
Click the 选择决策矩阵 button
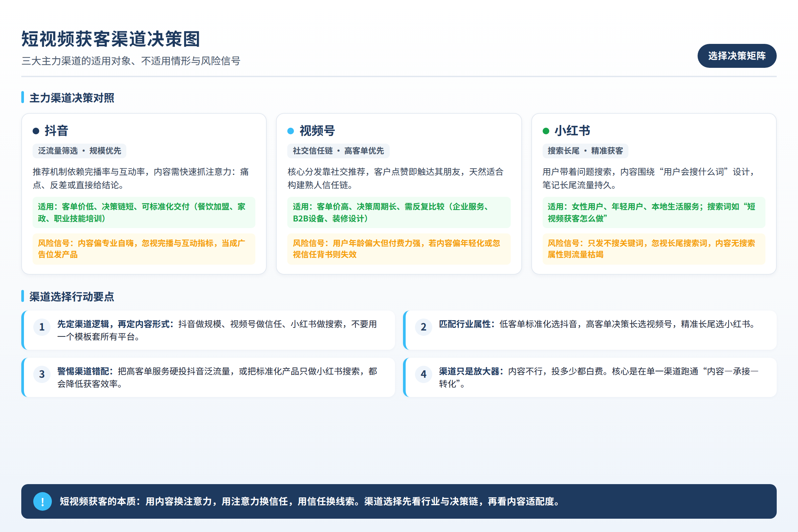point(736,56)
